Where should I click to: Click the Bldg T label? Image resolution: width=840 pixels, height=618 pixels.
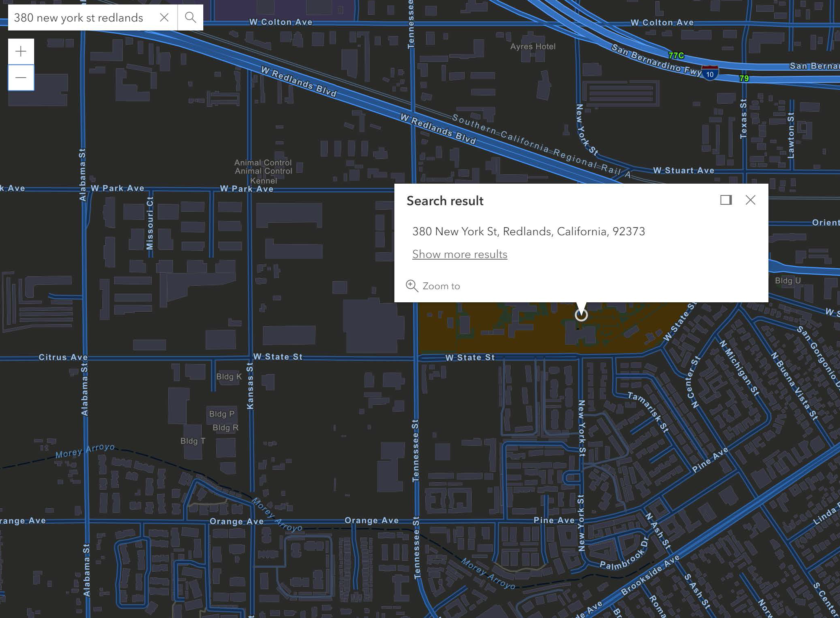[x=193, y=441]
